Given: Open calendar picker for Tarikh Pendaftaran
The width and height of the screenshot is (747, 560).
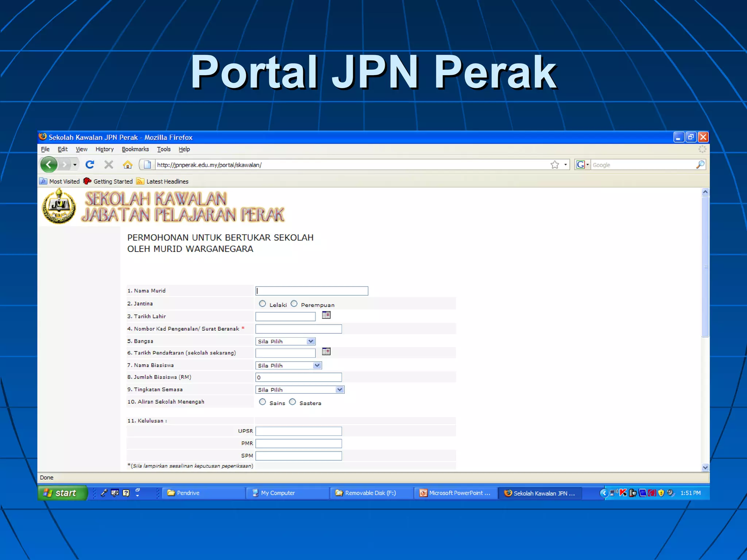Looking at the screenshot, I should pyautogui.click(x=326, y=351).
